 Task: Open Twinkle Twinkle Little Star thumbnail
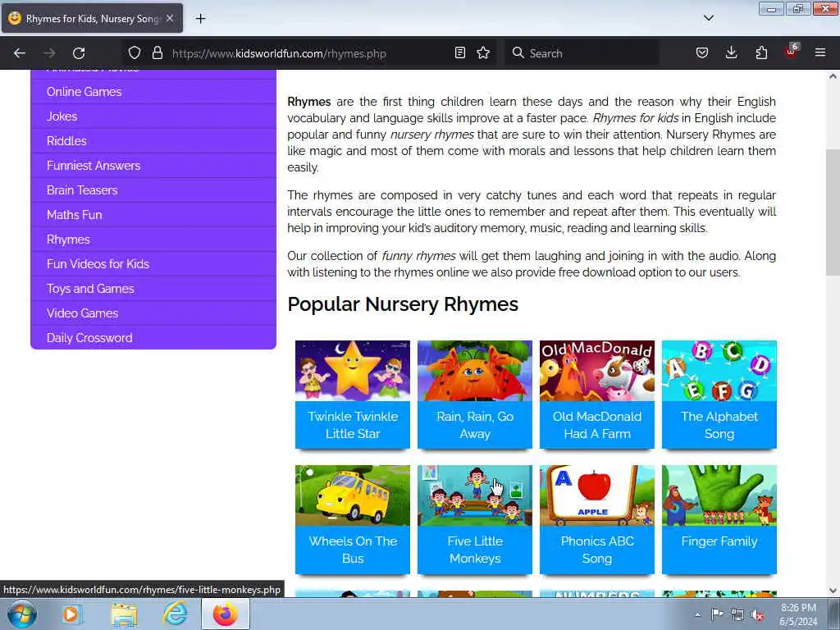[353, 371]
